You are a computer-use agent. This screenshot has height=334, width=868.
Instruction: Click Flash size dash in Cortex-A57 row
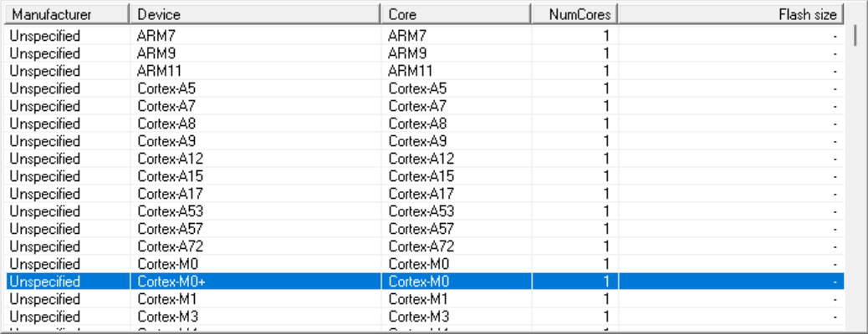(835, 230)
